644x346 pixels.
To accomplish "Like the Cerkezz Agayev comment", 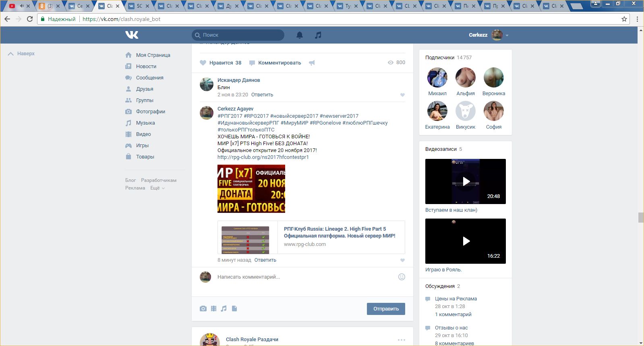I will point(402,261).
